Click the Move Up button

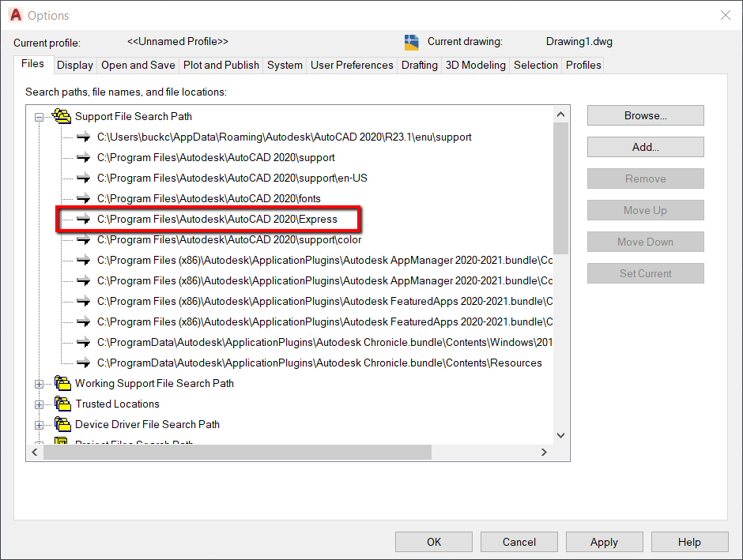pos(646,210)
